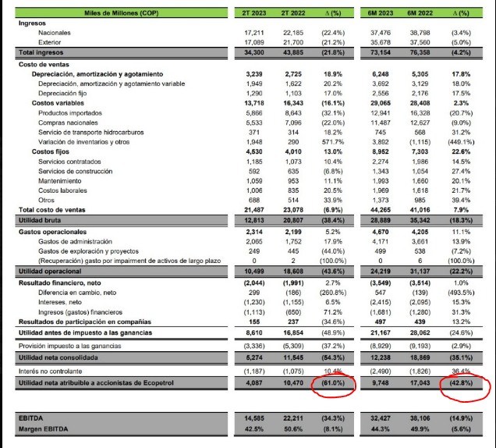Click Nacionales 2T 2023 value 17,211
Screen dimensions: 496x448
click(254, 33)
